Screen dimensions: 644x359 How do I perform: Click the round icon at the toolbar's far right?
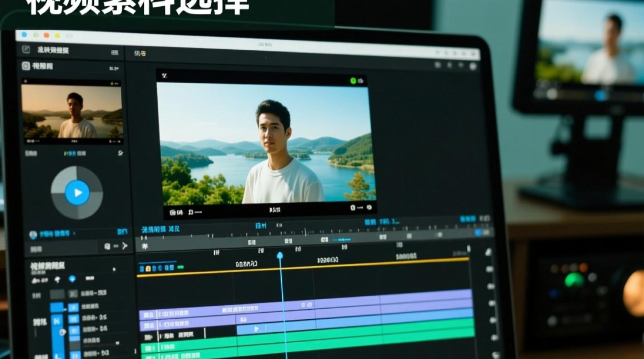(x=473, y=66)
